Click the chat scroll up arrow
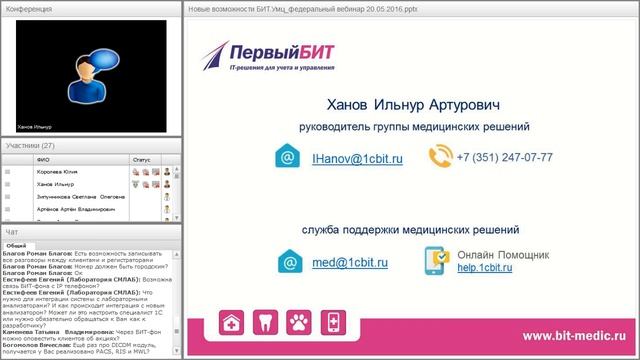The height and width of the screenshot is (360, 640). 177,254
